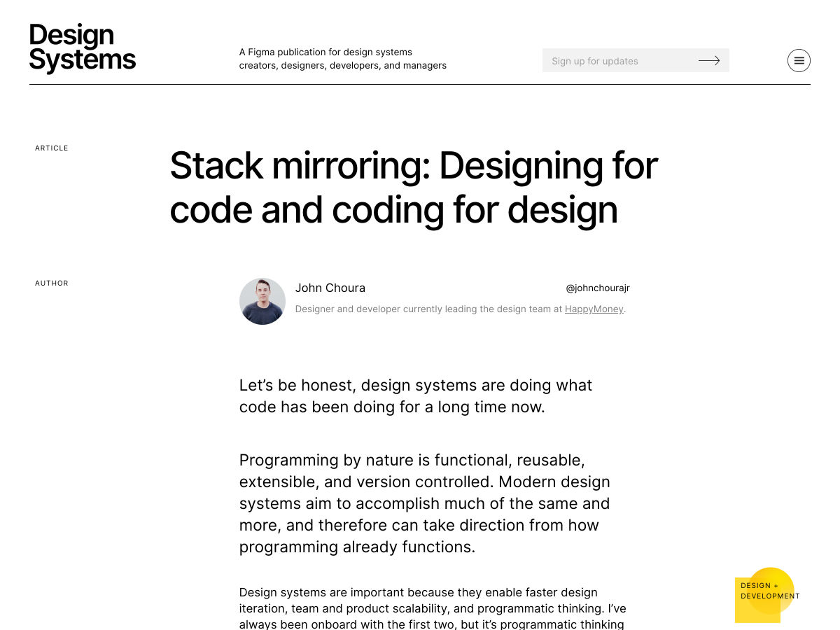Click paragraph starting "Programming by nature"
This screenshot has height=630, width=840.
tap(425, 503)
